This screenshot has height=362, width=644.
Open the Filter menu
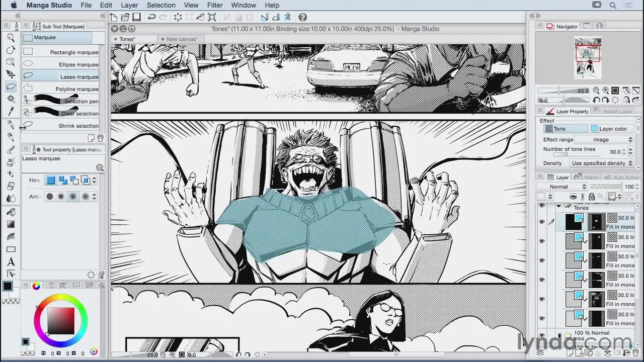(215, 5)
